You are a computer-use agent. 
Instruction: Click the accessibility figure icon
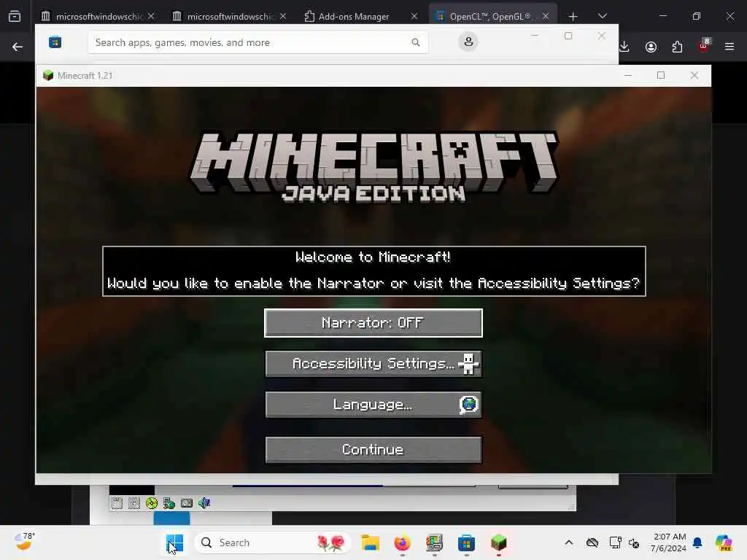[468, 364]
